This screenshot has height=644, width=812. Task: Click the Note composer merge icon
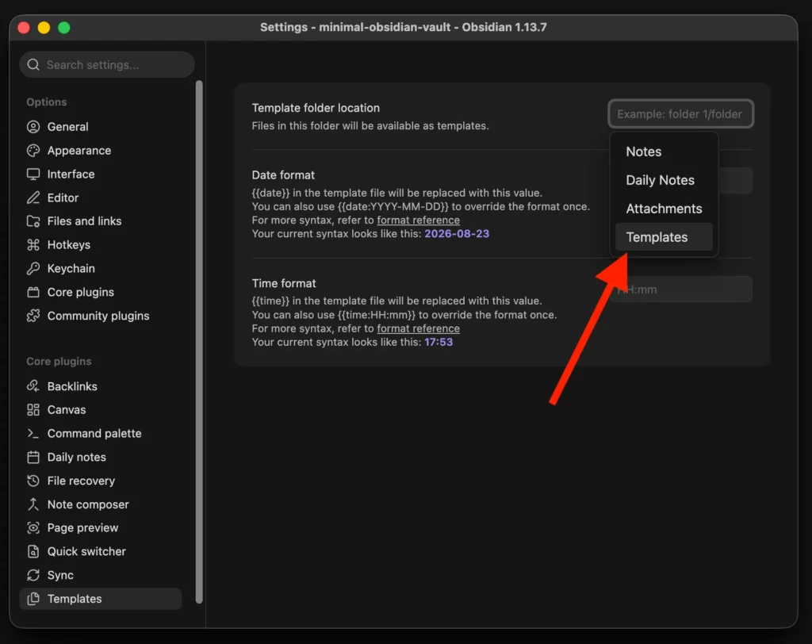(x=33, y=504)
